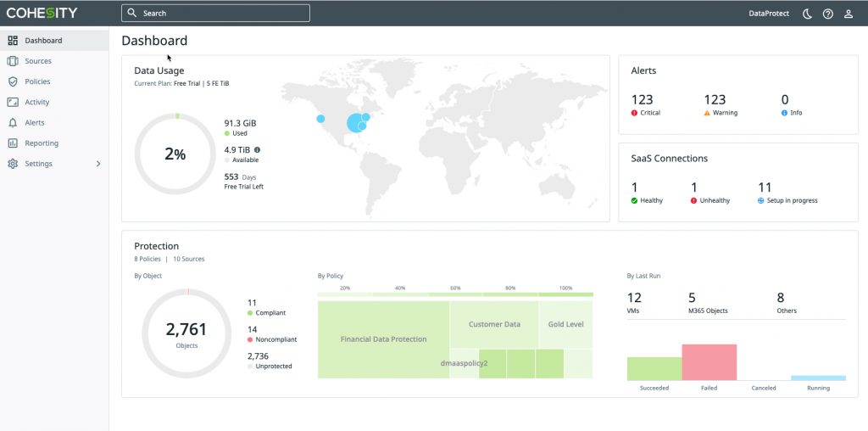Click info icon next to 4.9 TiB

pyautogui.click(x=258, y=149)
